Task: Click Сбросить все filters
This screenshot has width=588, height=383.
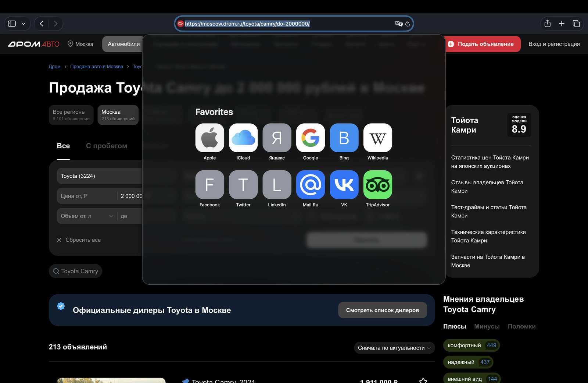Action: [x=79, y=240]
